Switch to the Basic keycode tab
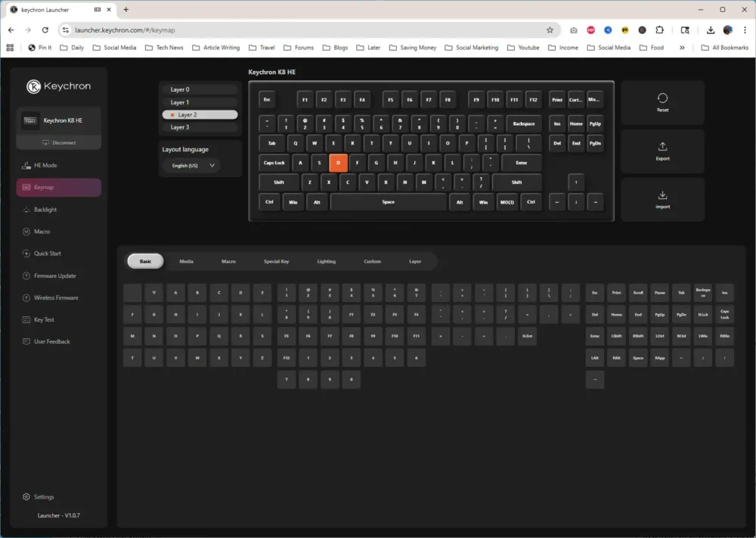The height and width of the screenshot is (538, 756). pyautogui.click(x=146, y=262)
